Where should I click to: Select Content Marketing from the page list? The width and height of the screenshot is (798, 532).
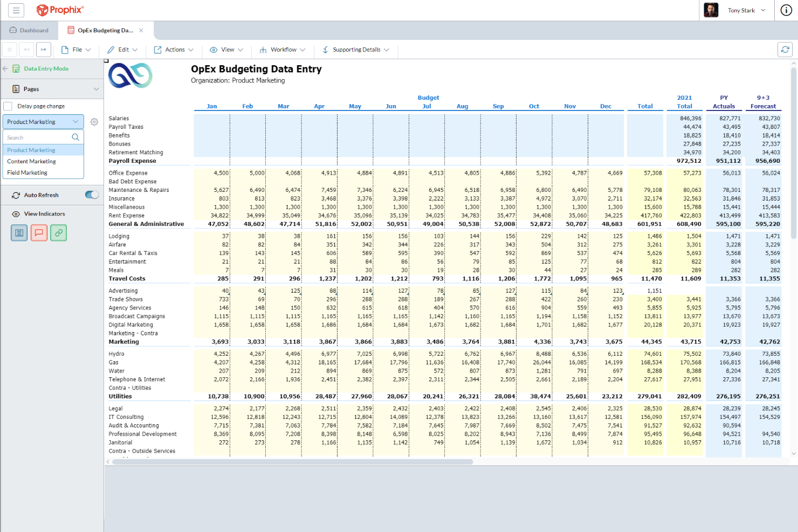pos(31,161)
